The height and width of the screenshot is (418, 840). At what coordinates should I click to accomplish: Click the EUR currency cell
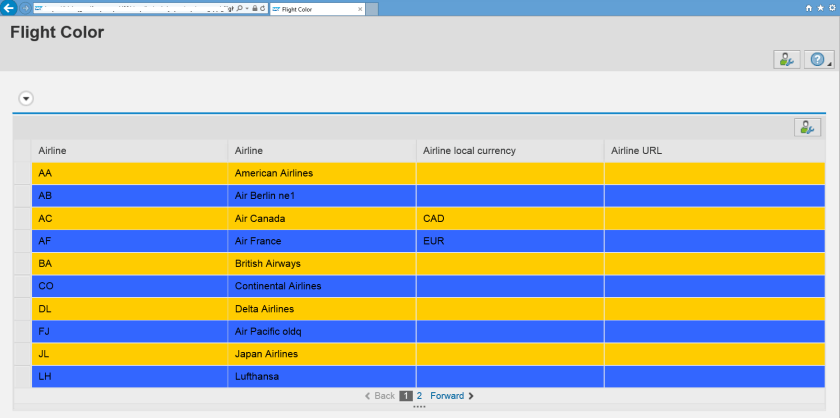(511, 241)
